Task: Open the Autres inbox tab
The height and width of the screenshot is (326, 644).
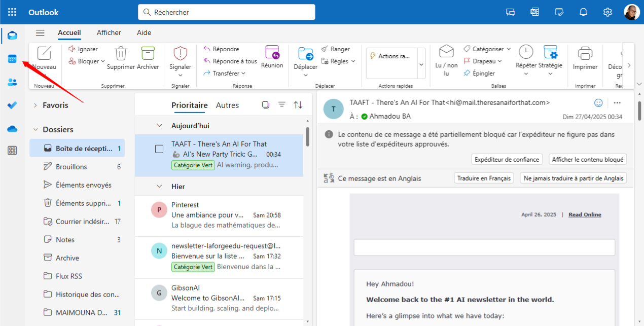Action: click(227, 105)
